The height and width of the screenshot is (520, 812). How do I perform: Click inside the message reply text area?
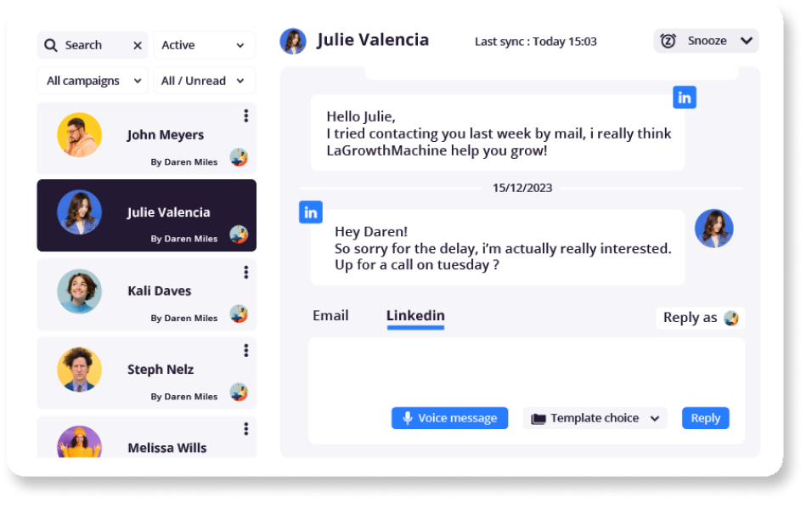click(x=526, y=370)
